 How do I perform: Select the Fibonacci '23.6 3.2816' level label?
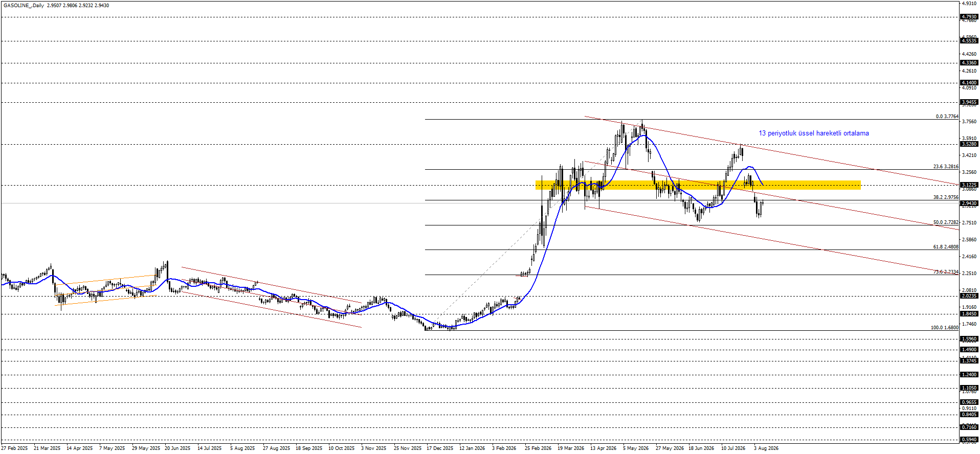[x=946, y=167]
